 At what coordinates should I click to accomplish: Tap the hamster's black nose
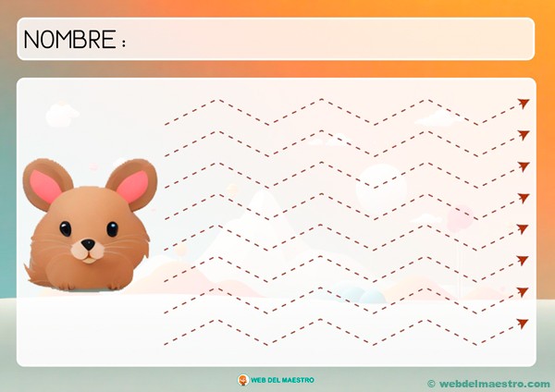(x=87, y=246)
